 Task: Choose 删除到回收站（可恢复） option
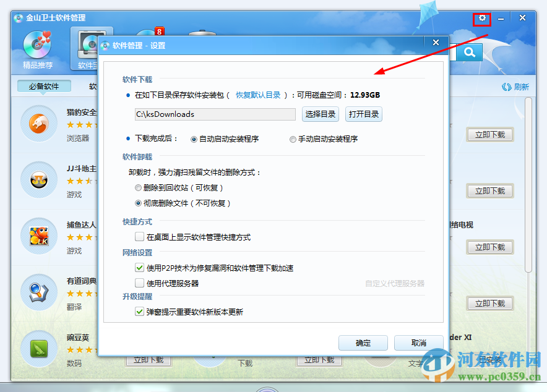coord(138,188)
